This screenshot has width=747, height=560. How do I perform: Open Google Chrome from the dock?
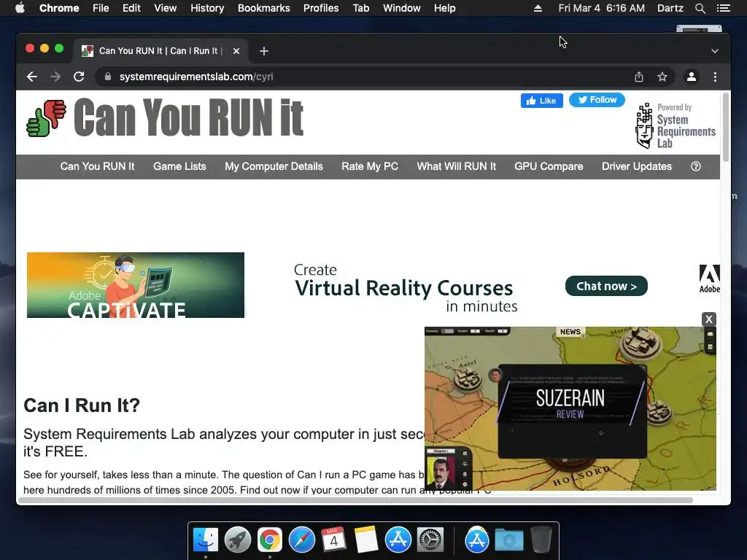[x=270, y=540]
